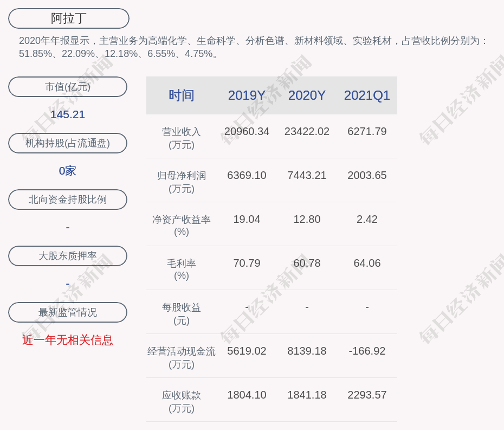Click revenue value 6271.79
Screen dimensions: 504x430
367,132
